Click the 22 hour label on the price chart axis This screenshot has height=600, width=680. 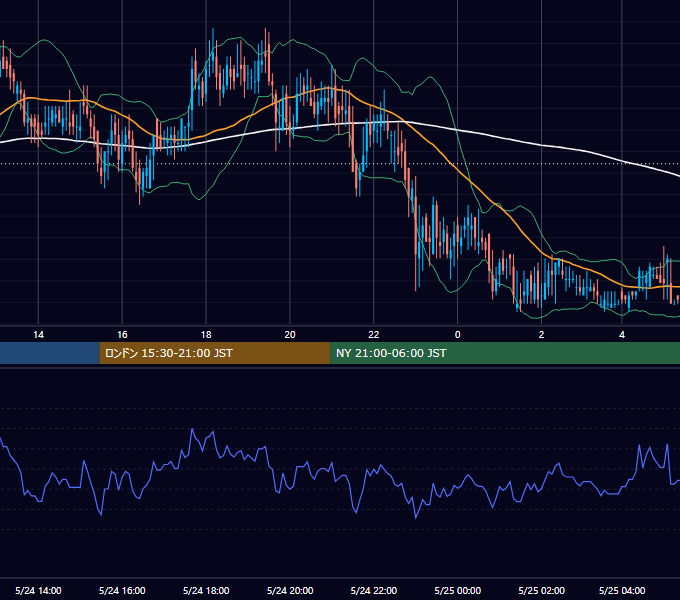tap(373, 335)
